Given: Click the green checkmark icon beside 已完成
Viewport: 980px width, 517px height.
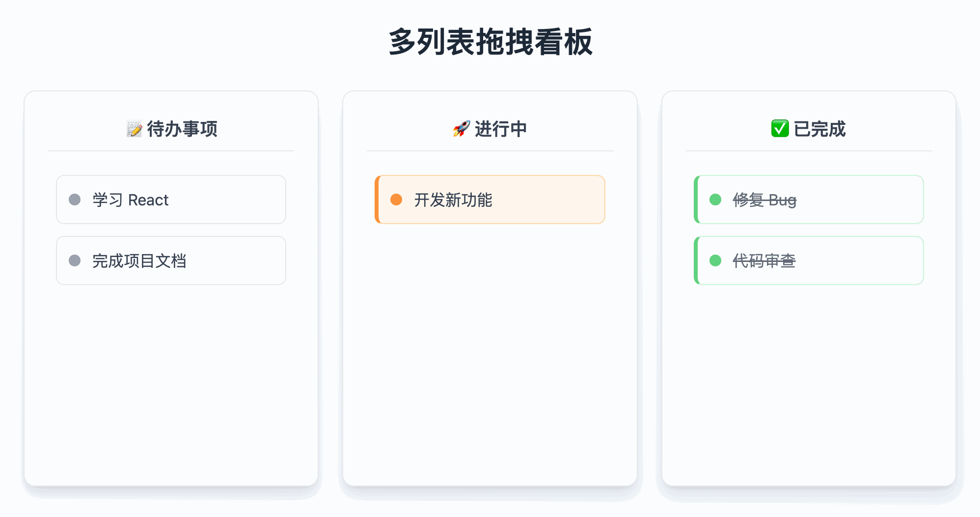Looking at the screenshot, I should coord(780,129).
